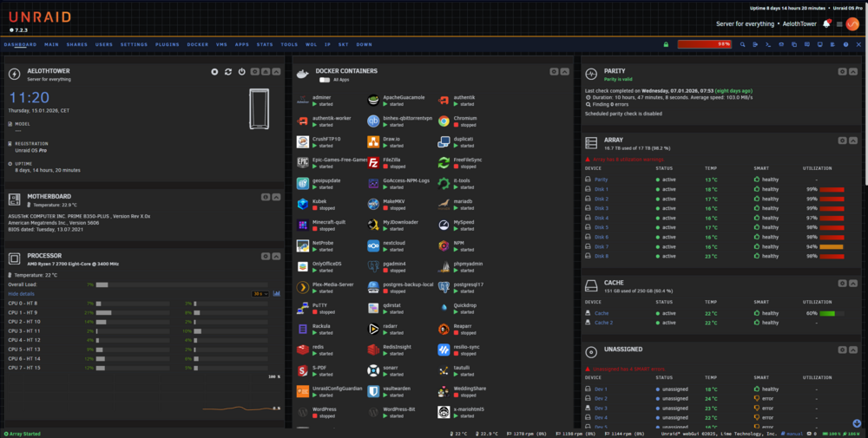Click the UNRAID logo

tap(40, 17)
